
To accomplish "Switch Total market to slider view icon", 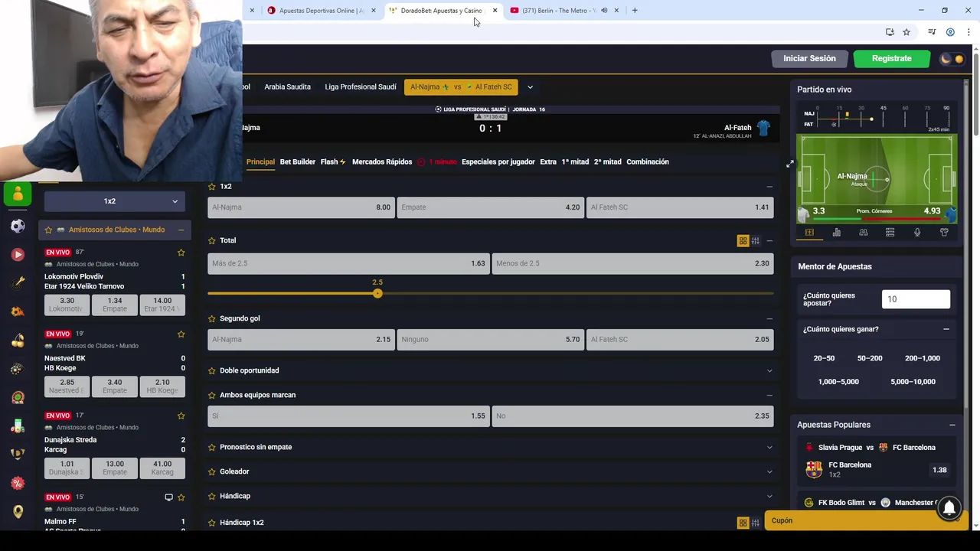I will [755, 240].
